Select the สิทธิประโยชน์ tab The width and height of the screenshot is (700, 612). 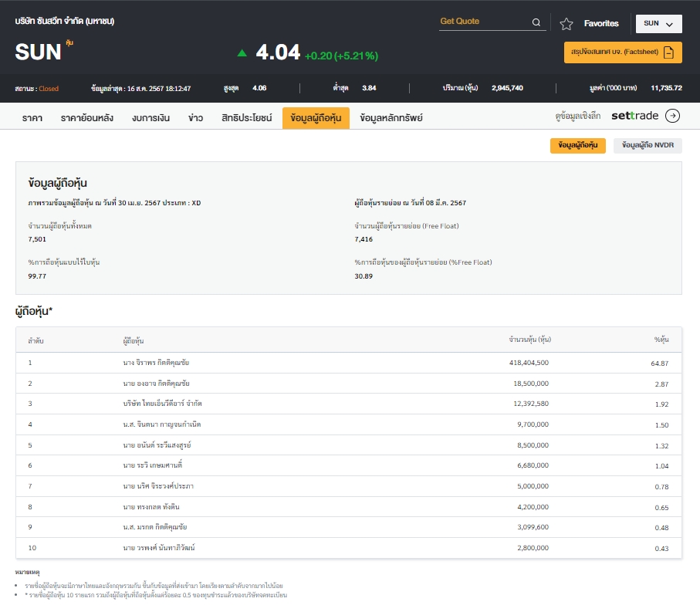(x=246, y=118)
